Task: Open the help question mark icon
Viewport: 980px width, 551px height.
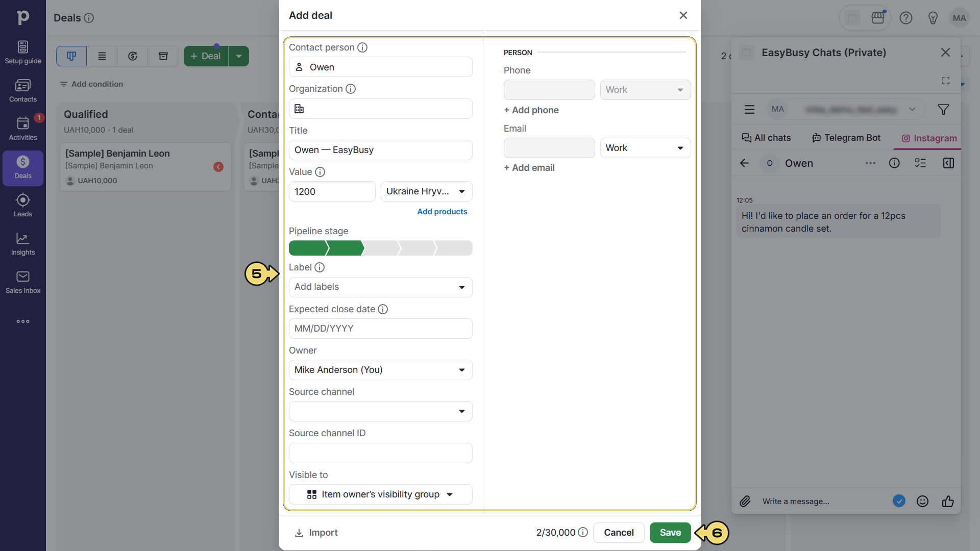Action: 906,18
